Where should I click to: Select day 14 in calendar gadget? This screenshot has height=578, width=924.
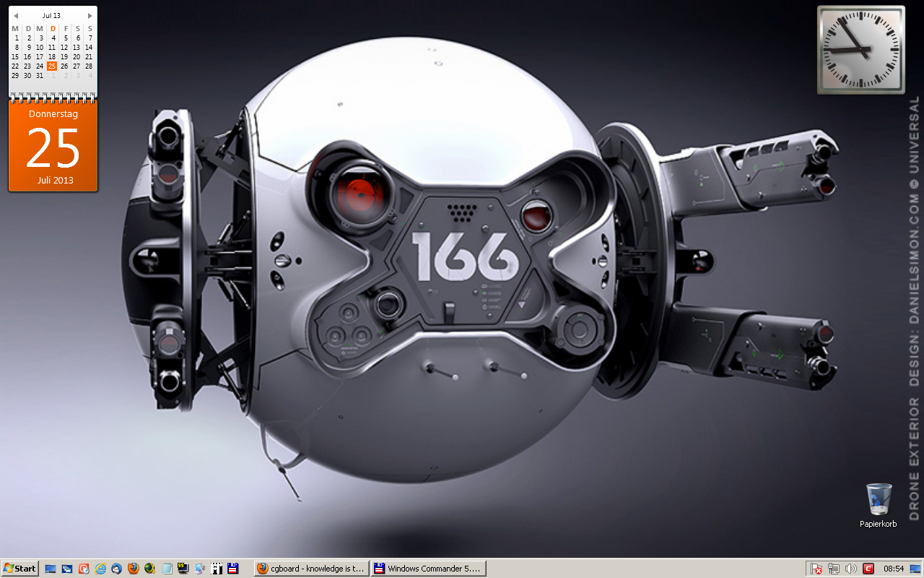tap(89, 48)
